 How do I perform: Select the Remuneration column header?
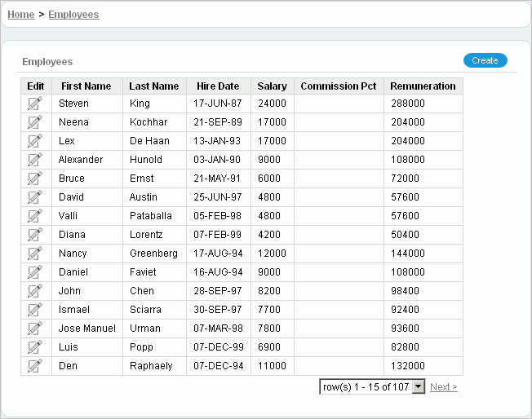click(423, 86)
